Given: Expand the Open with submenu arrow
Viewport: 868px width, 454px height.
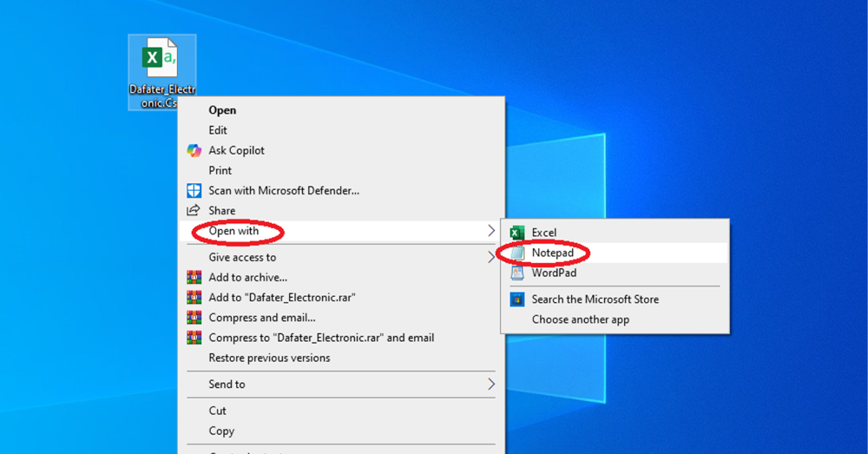Looking at the screenshot, I should [491, 231].
